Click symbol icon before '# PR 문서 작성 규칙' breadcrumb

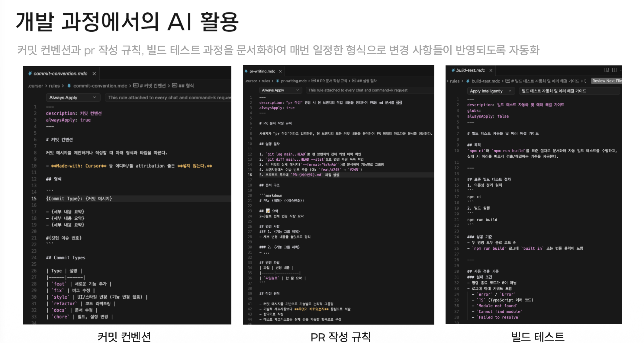tap(314, 81)
